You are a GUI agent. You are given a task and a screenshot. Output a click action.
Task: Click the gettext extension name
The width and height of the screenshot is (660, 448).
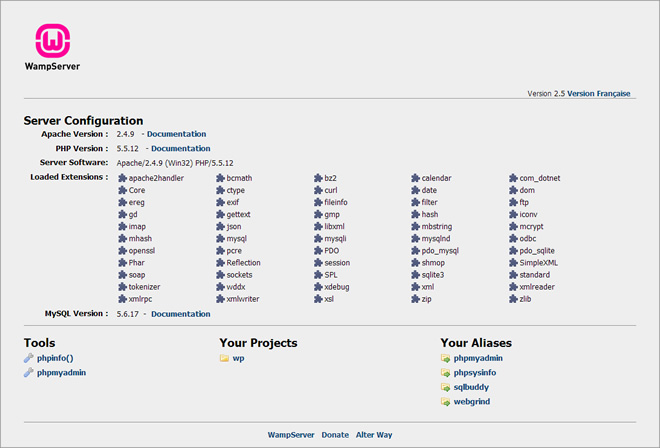(238, 215)
